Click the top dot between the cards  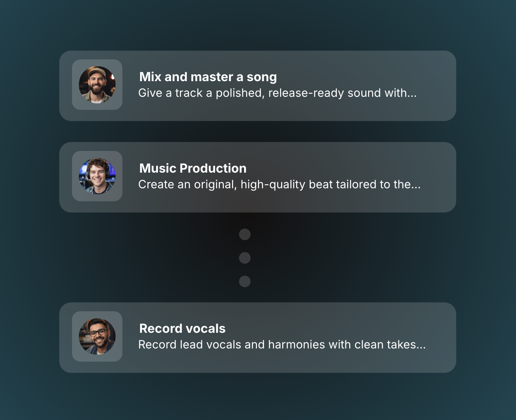click(x=245, y=234)
